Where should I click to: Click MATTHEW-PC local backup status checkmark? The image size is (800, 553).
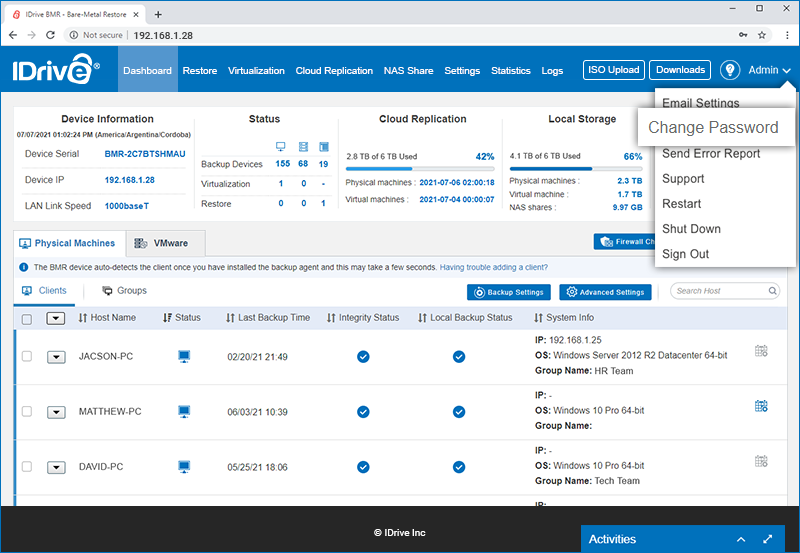pos(459,412)
